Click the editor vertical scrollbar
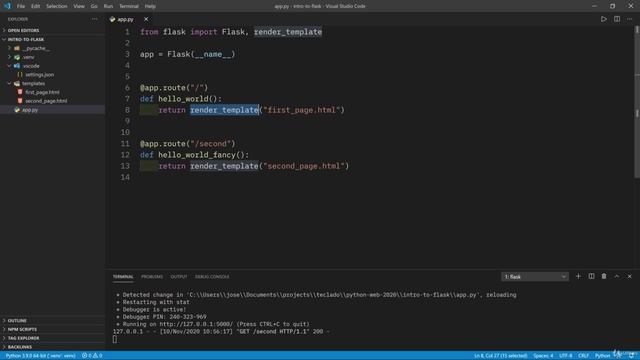Viewport: 640px width, 360px height. (637, 102)
